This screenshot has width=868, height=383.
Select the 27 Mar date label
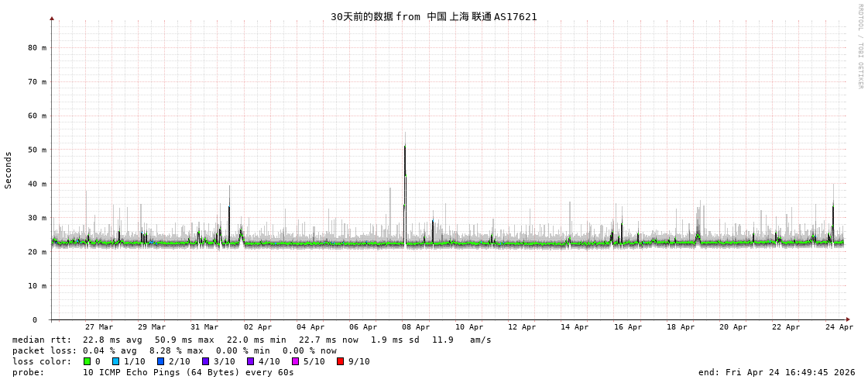pos(99,327)
